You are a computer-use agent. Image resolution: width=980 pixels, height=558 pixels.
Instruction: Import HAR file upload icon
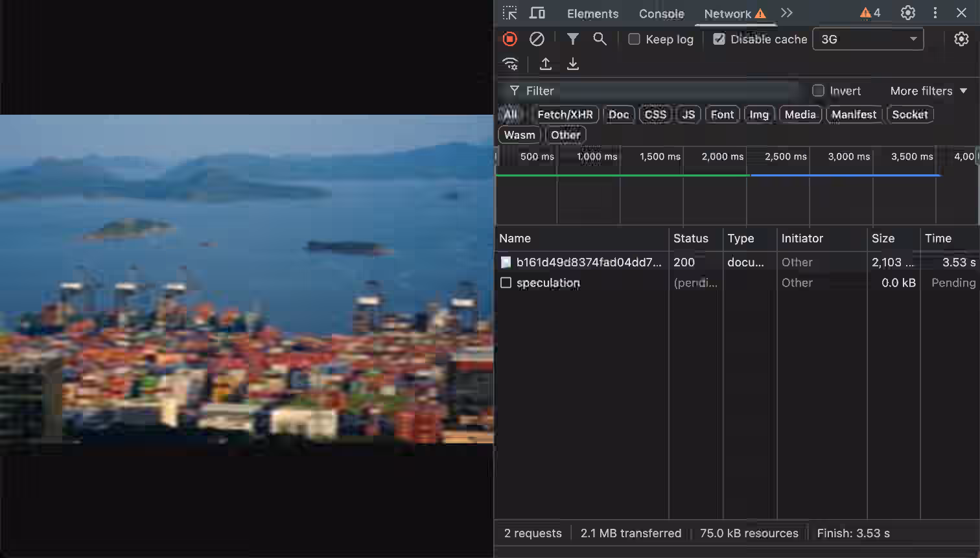[546, 64]
